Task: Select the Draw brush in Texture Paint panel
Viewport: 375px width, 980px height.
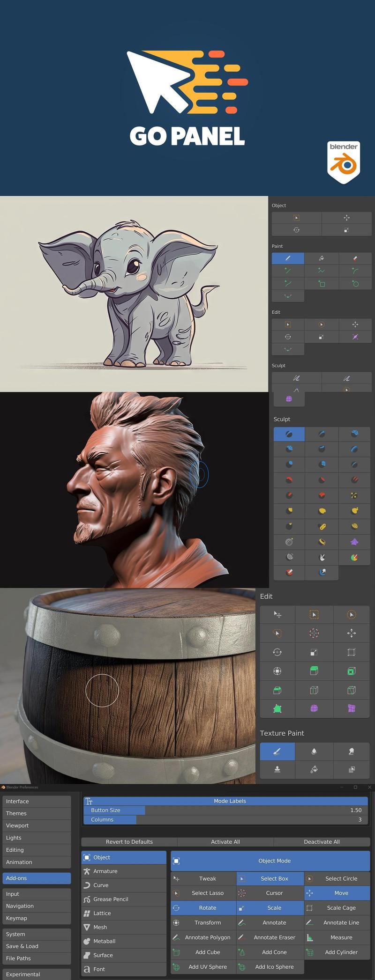Action: (x=277, y=752)
